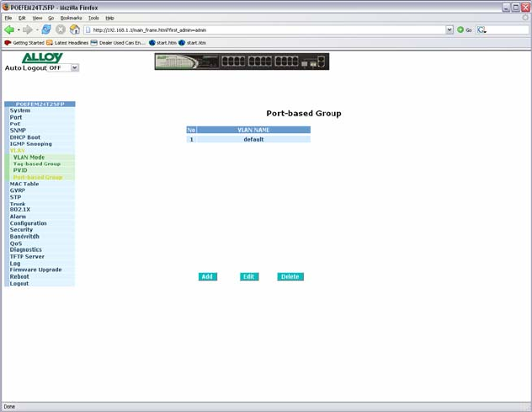This screenshot has width=532, height=412.
Task: Click the search input field
Action: pos(508,29)
